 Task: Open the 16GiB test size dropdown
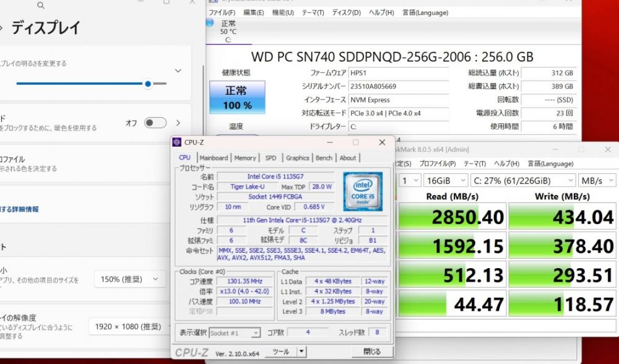click(446, 181)
